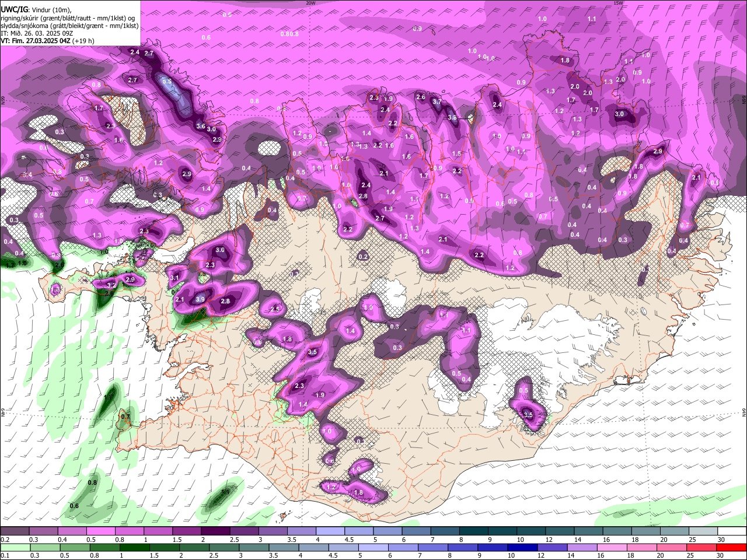Click the '5.5' precipitation value on the map
The height and width of the screenshot is (560, 747).
[x=167, y=81]
